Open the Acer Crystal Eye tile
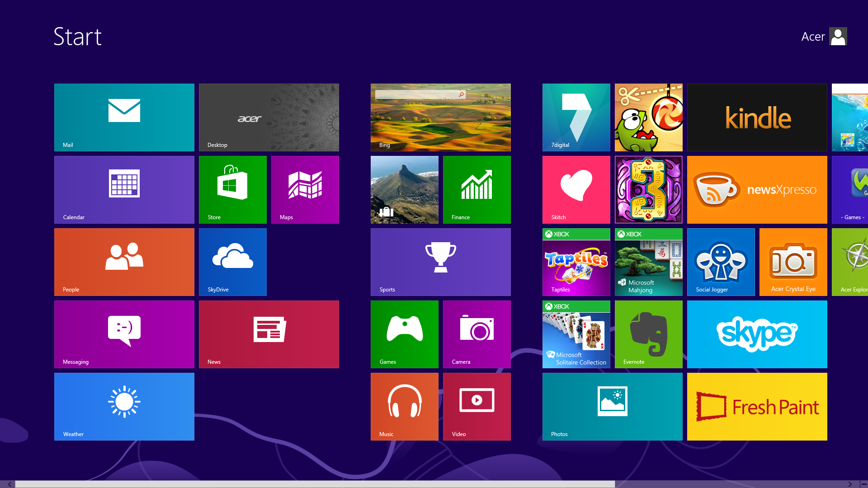The height and width of the screenshot is (488, 868). click(793, 262)
